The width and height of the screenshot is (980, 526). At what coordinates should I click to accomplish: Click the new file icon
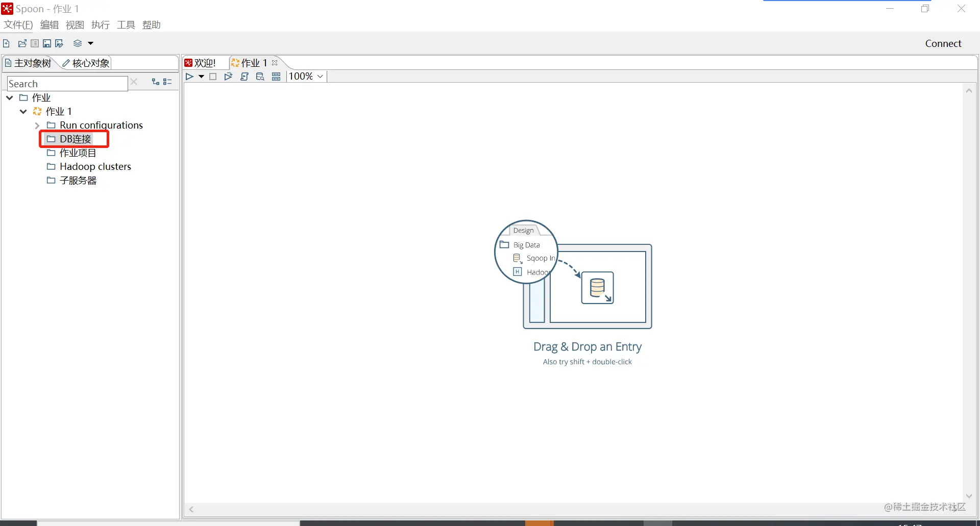6,43
